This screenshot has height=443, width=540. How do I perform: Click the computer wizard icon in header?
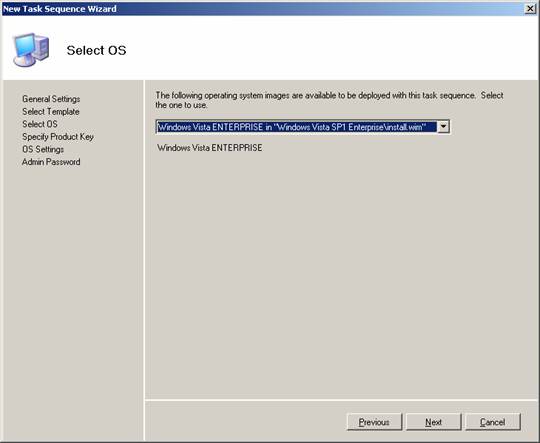(x=31, y=50)
